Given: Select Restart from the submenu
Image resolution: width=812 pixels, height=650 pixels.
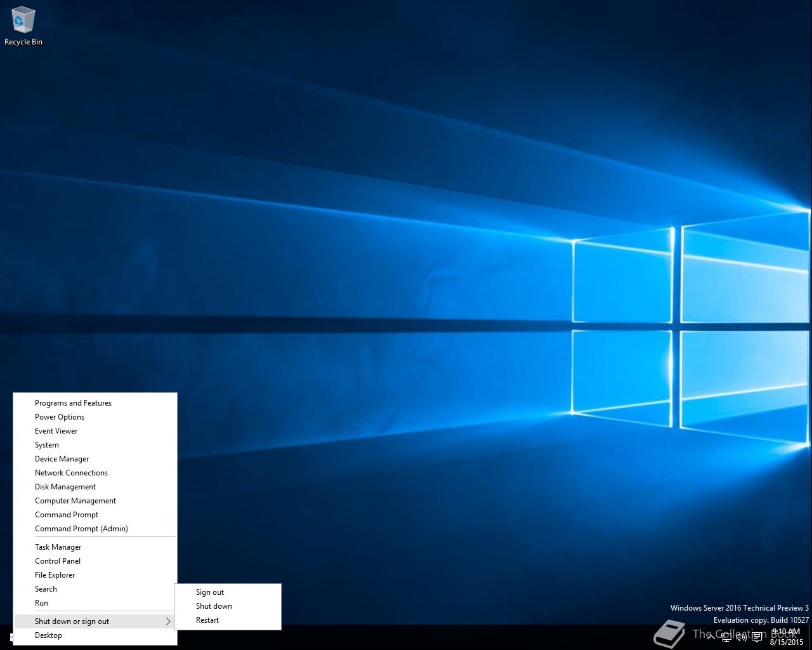Looking at the screenshot, I should 228,620.
